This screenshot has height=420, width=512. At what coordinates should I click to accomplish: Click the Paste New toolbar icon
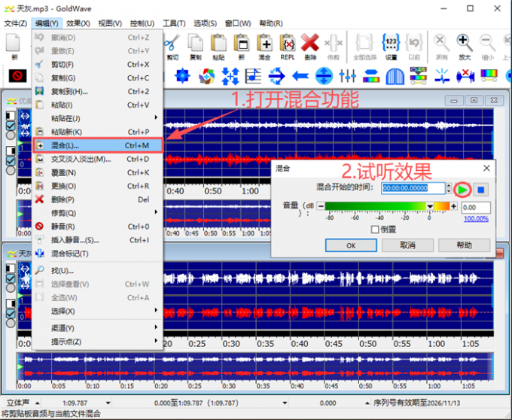tap(242, 46)
